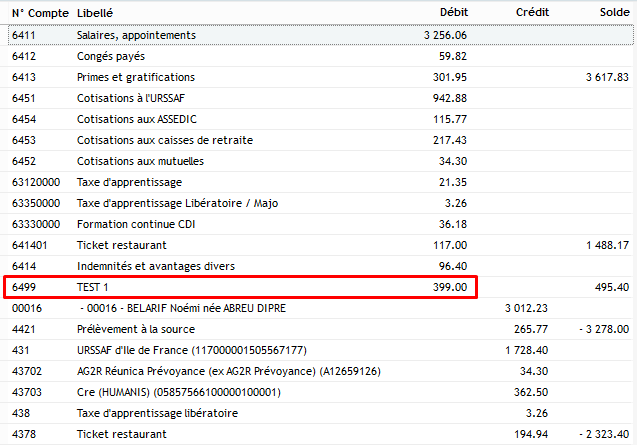Image resolution: width=637 pixels, height=445 pixels.
Task: Click the Solde column header
Action: pos(611,14)
